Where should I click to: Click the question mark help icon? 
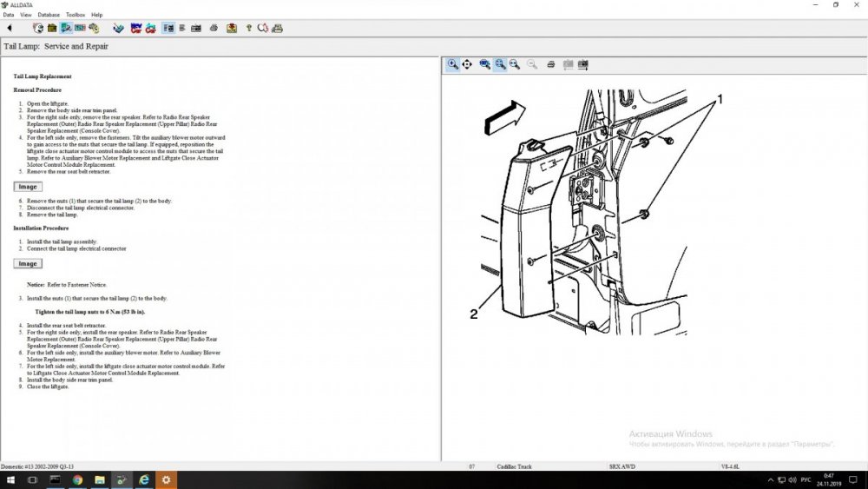(x=248, y=28)
